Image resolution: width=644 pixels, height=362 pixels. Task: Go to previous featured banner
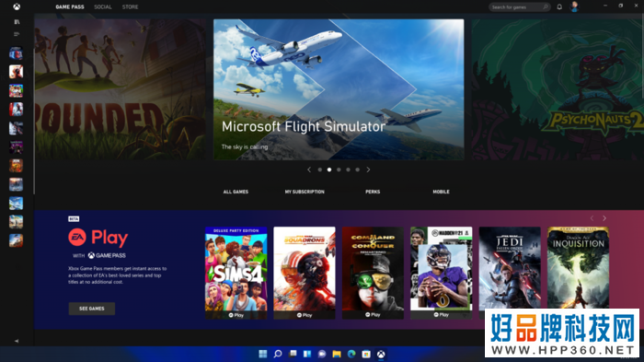tap(309, 169)
